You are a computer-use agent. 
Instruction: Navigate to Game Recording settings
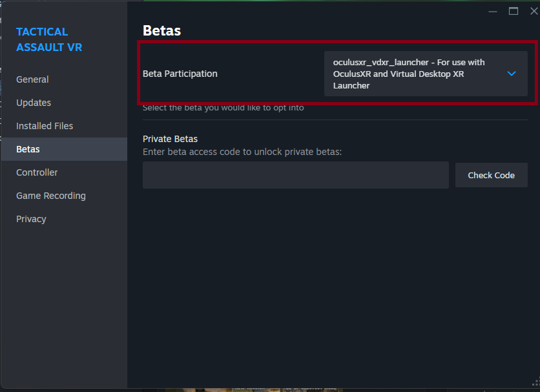point(51,196)
